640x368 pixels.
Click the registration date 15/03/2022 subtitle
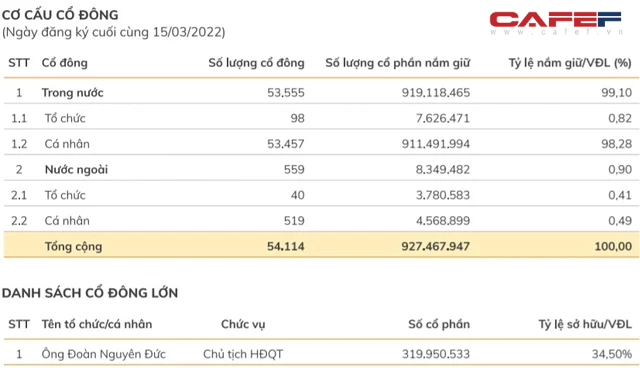coord(113,32)
